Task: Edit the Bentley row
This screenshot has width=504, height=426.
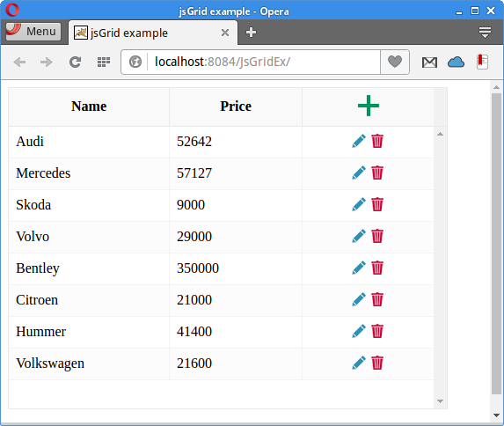Action: (359, 268)
